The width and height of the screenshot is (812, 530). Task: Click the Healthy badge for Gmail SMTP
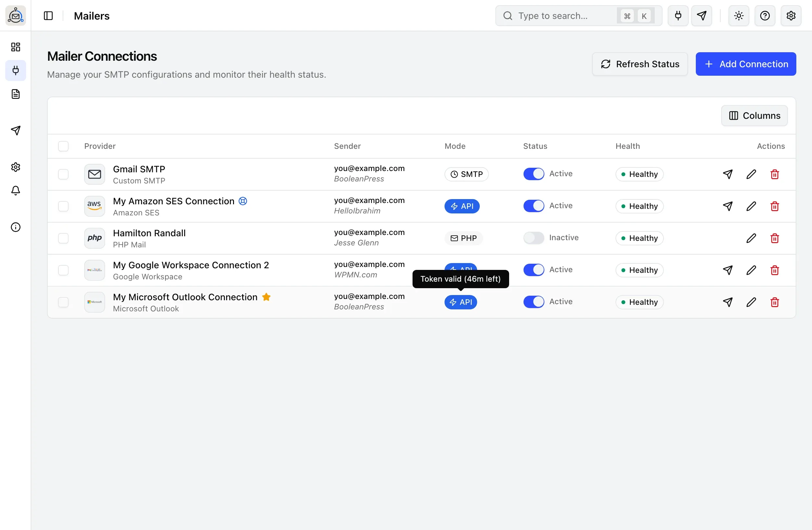pyautogui.click(x=639, y=174)
